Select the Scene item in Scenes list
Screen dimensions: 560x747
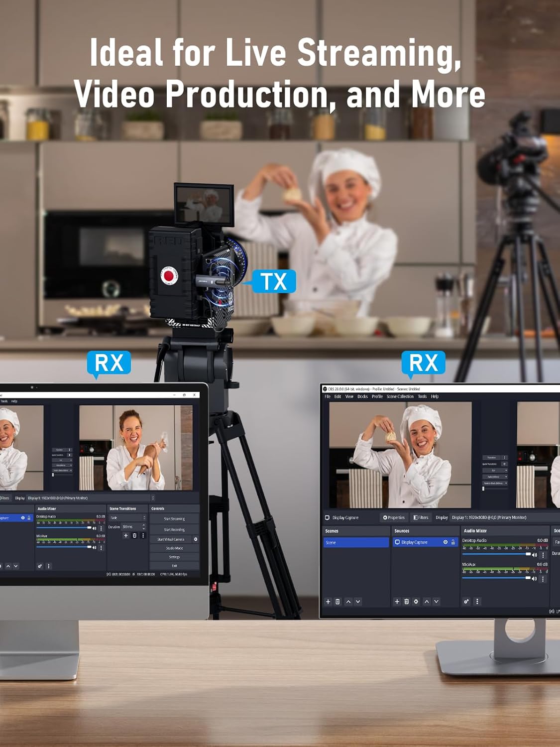[x=356, y=542]
